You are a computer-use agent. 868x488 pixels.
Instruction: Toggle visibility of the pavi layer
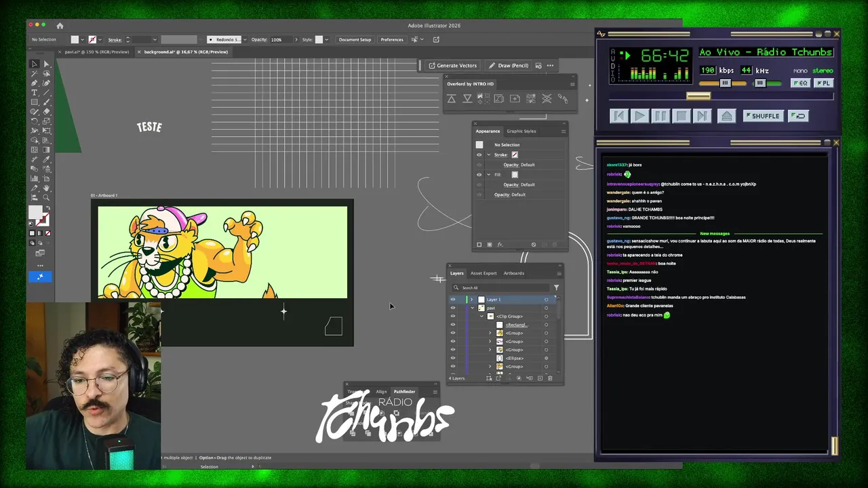(453, 308)
